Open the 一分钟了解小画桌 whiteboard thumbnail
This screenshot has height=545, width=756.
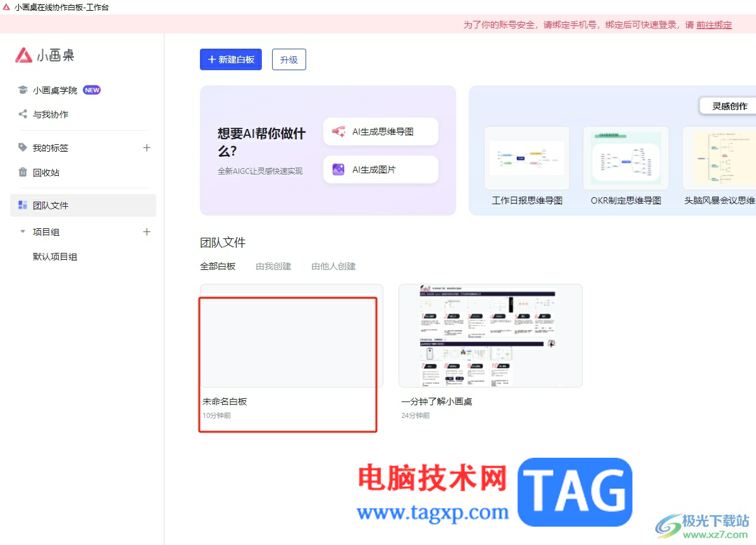pos(490,336)
